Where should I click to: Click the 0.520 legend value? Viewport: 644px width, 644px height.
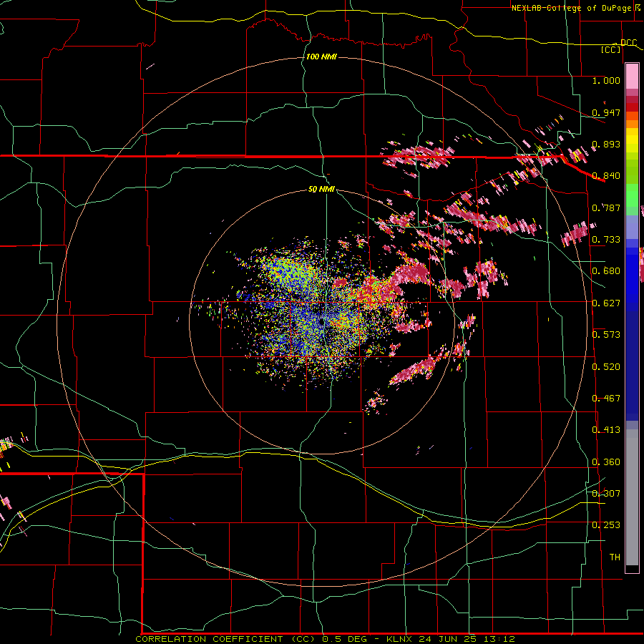[x=606, y=367]
